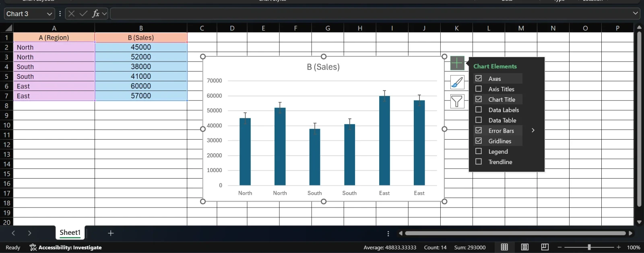Select row 8 header

pyautogui.click(x=6, y=106)
